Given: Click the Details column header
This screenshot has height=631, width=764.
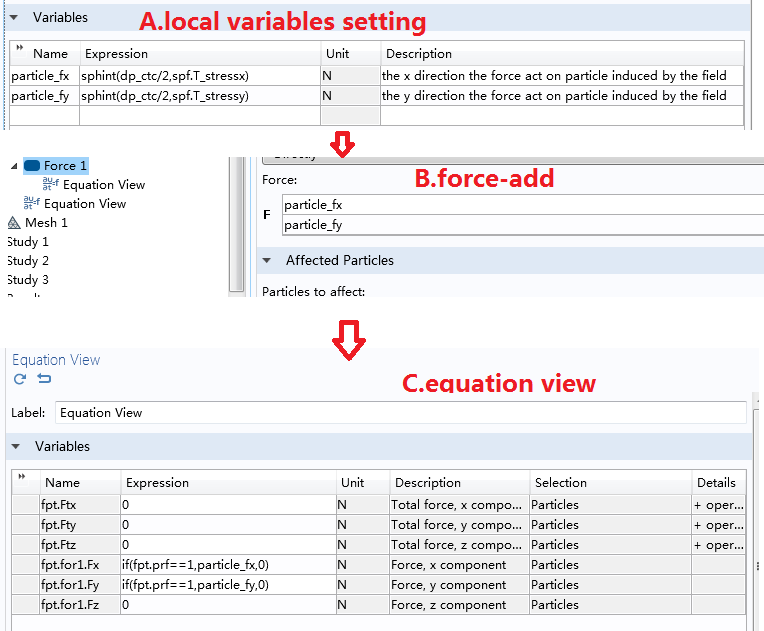Looking at the screenshot, I should click(x=716, y=483).
